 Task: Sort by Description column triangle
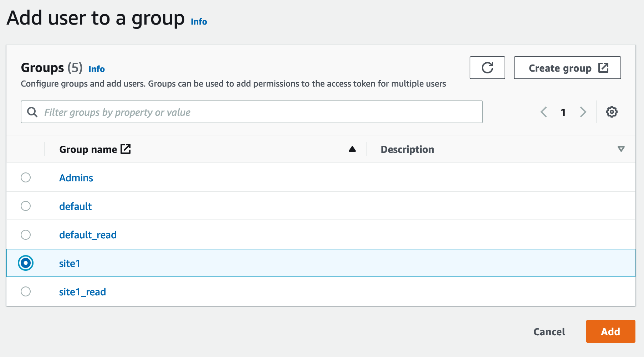click(621, 149)
